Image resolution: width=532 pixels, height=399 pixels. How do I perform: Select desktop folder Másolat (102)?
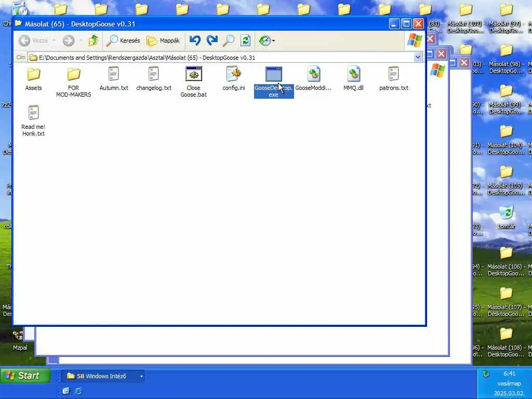465,19
